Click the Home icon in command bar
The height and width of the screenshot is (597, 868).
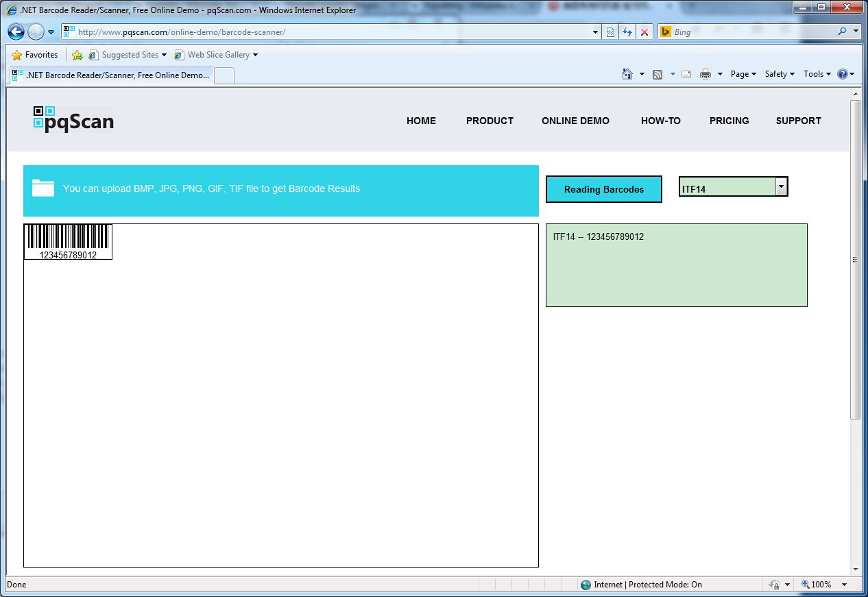[627, 74]
